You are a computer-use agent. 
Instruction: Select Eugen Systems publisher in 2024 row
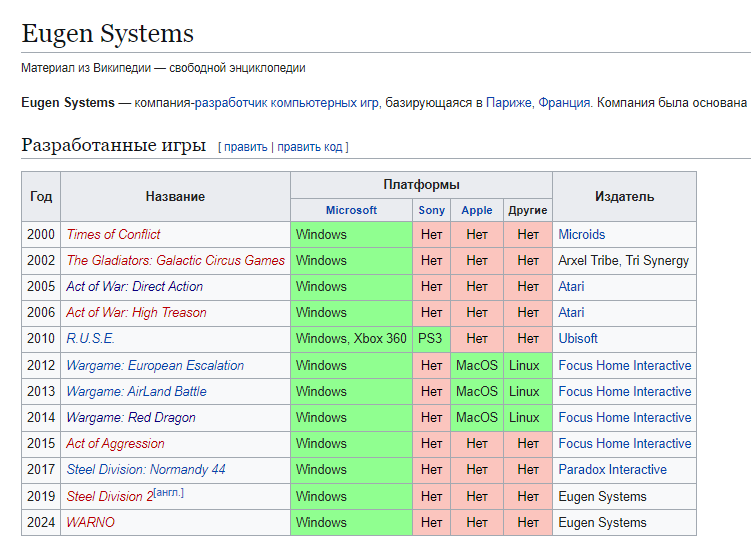pos(625,522)
